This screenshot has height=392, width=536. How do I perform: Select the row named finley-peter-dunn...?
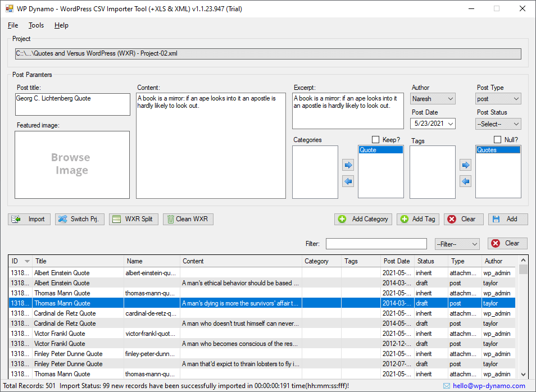click(262, 354)
